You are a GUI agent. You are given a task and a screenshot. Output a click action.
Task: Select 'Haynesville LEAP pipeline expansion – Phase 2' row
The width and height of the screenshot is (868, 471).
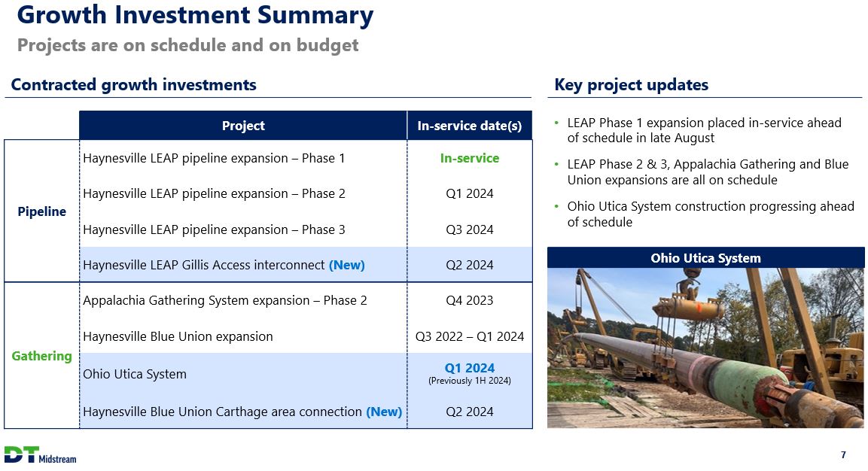[x=306, y=193]
